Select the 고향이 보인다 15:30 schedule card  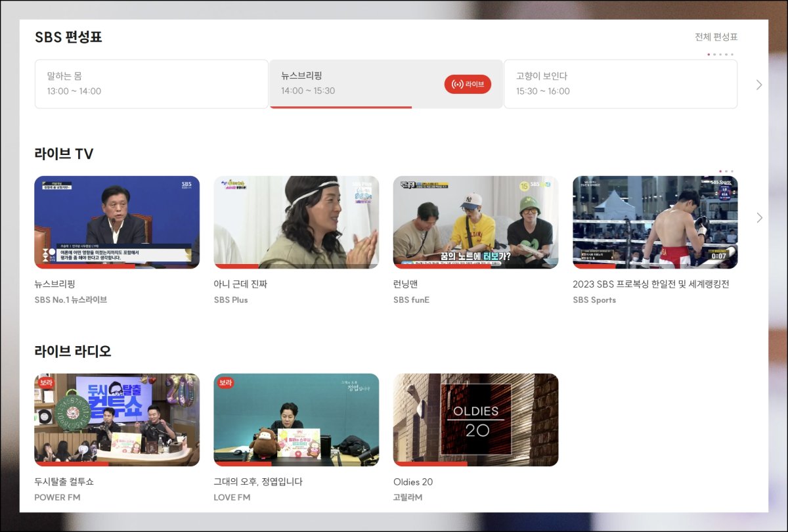(620, 84)
